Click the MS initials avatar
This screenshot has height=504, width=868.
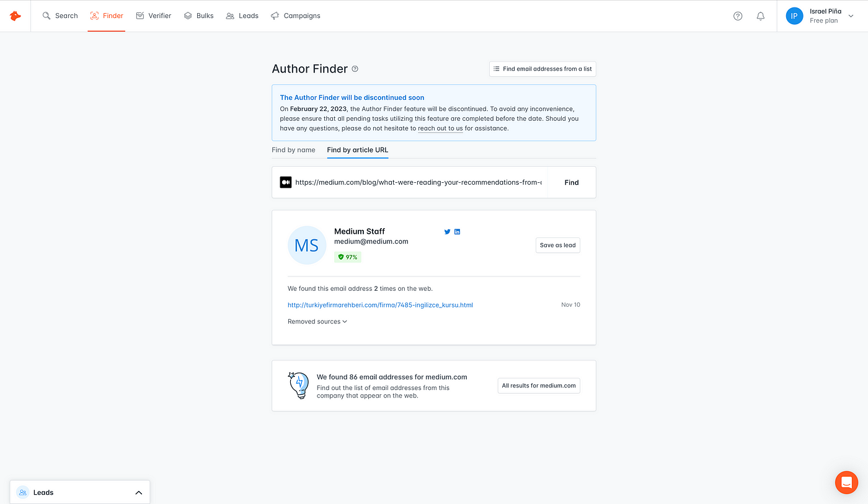pos(307,245)
